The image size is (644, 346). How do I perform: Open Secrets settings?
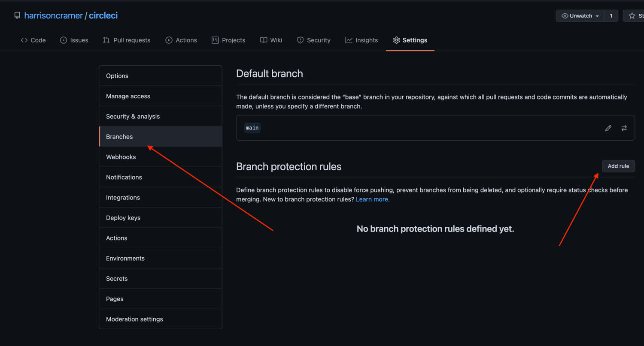point(161,279)
